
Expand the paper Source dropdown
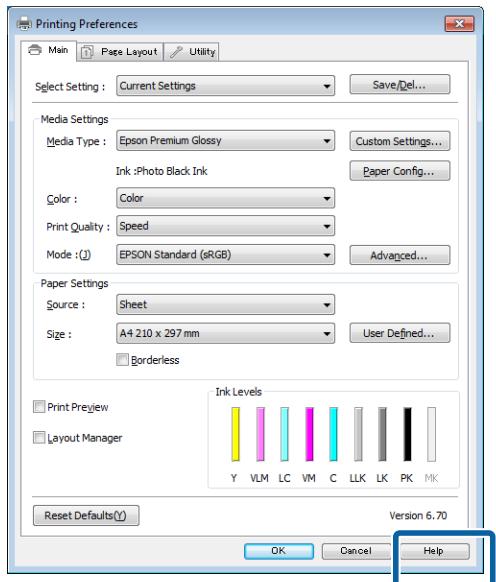coord(225,305)
